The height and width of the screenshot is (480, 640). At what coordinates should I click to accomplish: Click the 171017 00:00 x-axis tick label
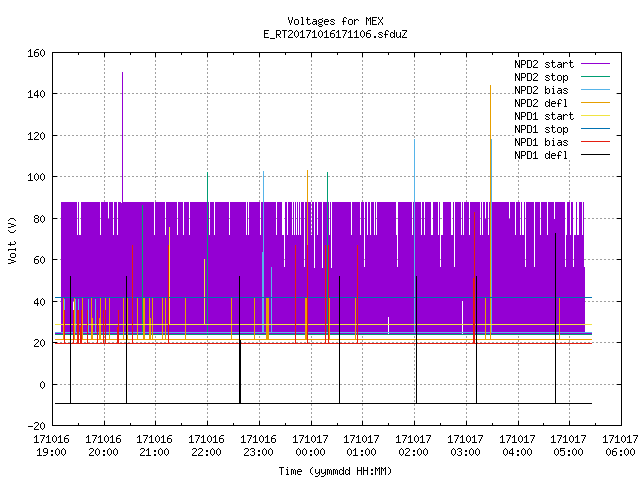point(310,446)
